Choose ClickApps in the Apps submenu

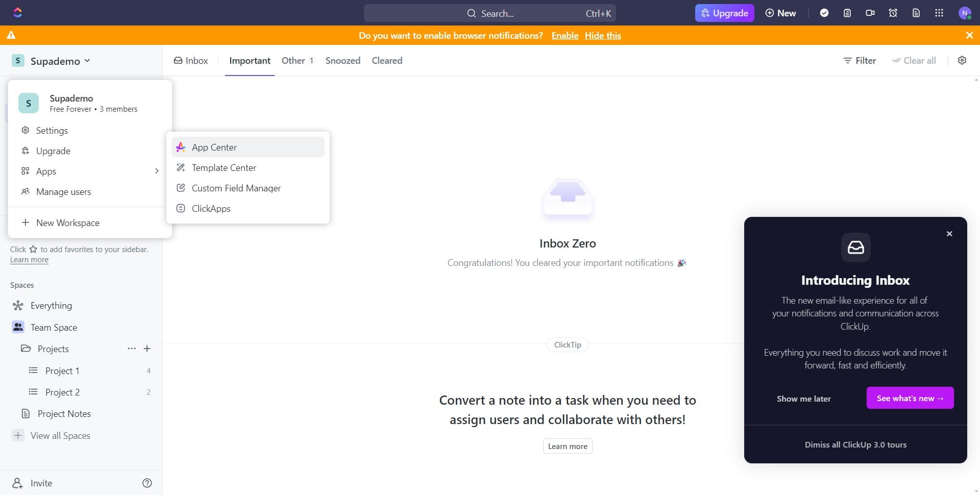pos(211,208)
